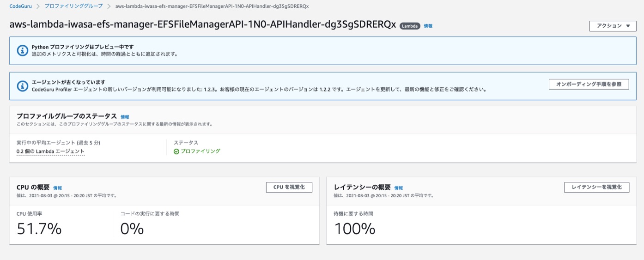Image resolution: width=644 pixels, height=260 pixels.
Task: Go to プロファイリンググループ breadcrumb
Action: (73, 6)
